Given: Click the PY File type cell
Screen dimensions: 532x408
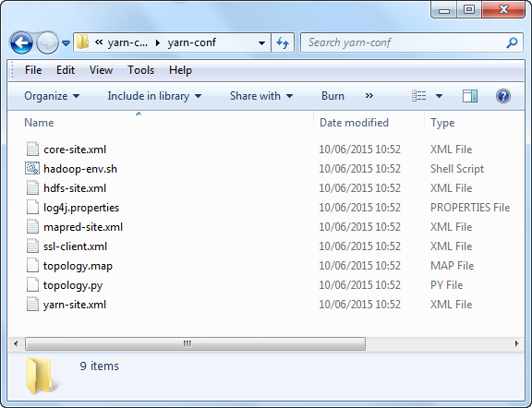Looking at the screenshot, I should [x=446, y=285].
